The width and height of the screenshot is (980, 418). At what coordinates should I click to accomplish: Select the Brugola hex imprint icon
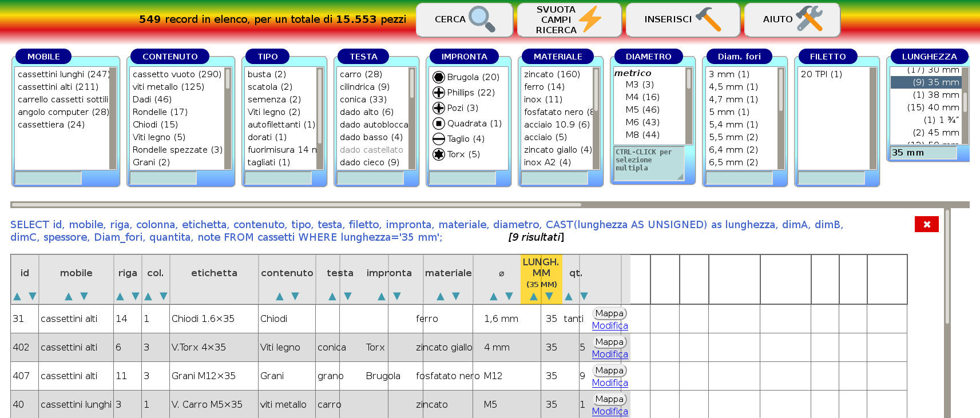point(439,77)
